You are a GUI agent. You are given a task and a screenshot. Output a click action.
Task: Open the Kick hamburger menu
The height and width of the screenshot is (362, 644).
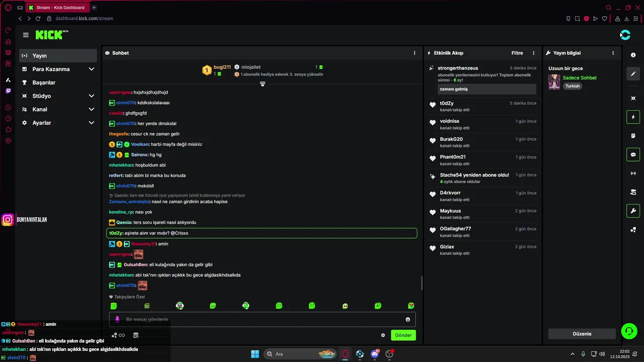point(26,35)
